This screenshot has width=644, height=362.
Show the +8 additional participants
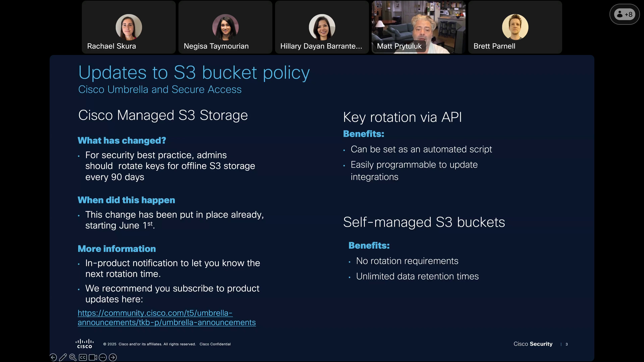pyautogui.click(x=625, y=14)
